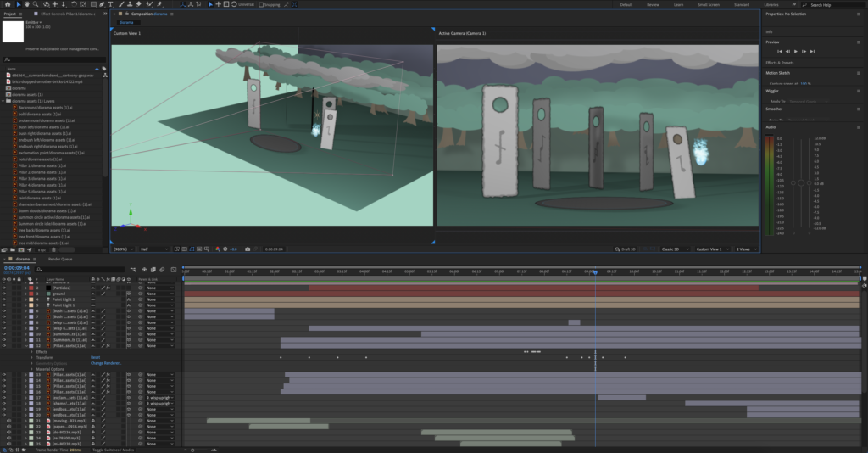Switch to the Render Queue tab
Screen dimensions: 868x453
coord(62,259)
